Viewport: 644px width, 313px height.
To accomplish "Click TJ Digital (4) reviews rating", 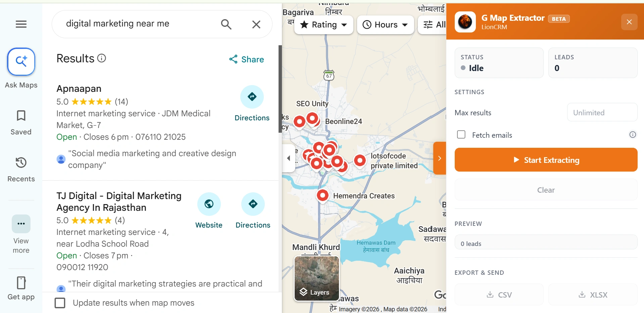I will [x=91, y=220].
